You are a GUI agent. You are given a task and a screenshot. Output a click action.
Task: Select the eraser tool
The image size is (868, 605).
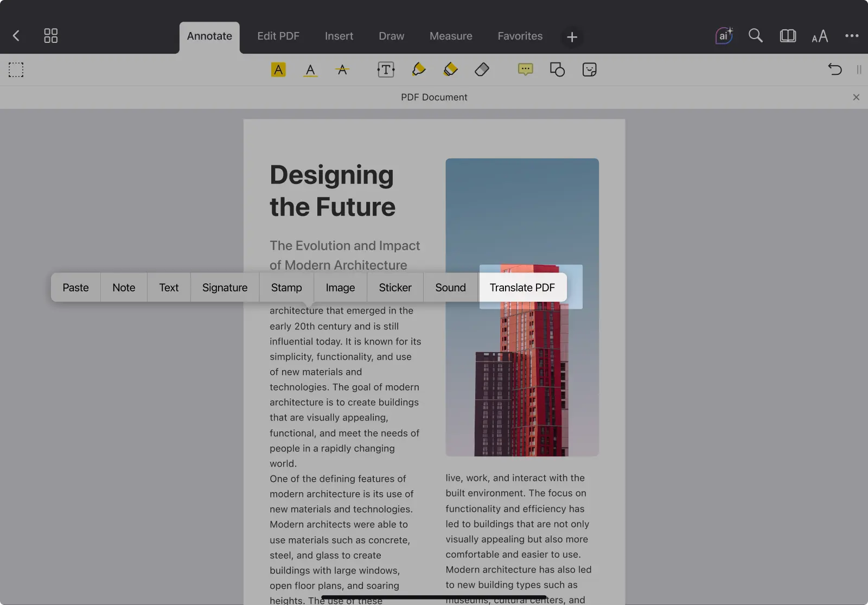pos(482,69)
